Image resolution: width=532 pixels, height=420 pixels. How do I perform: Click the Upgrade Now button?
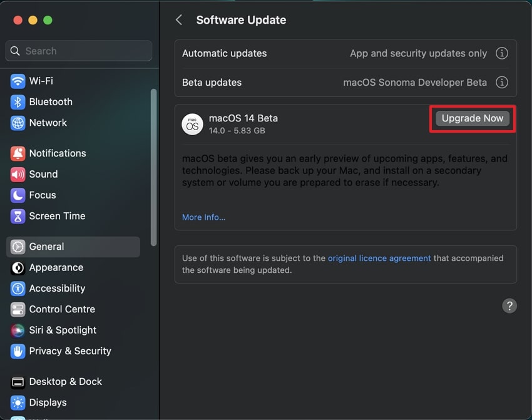point(472,118)
